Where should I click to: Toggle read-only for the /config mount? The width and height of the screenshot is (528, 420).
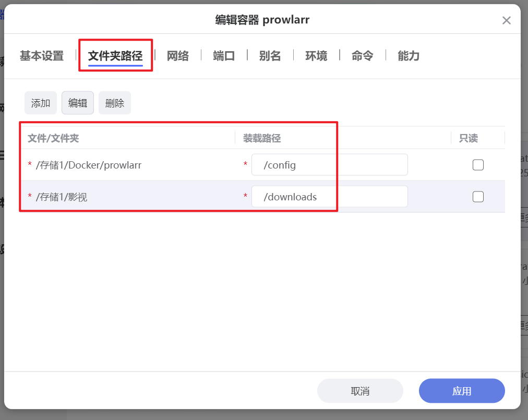[478, 165]
